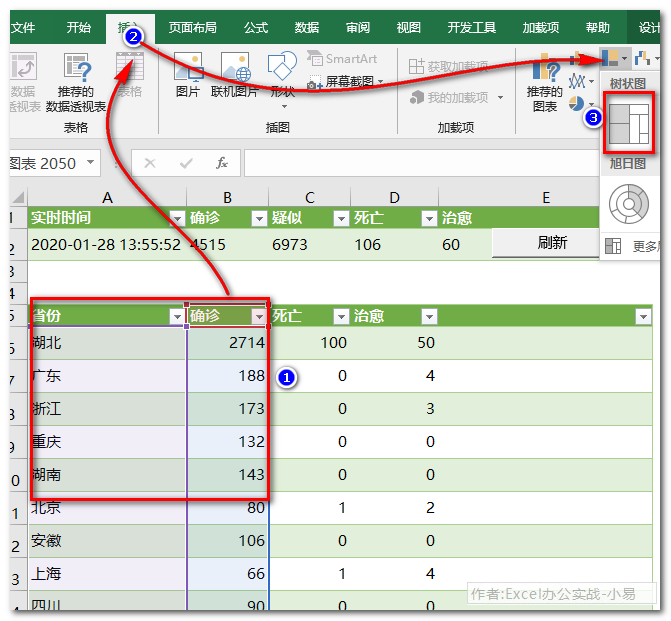Click the SmartArt button
Viewport: 671px width, 621px height.
[x=342, y=59]
